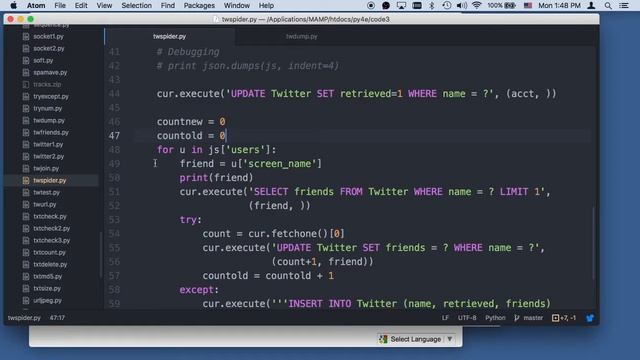
Task: Click the cursor position 47:17 indicator
Action: point(57,318)
